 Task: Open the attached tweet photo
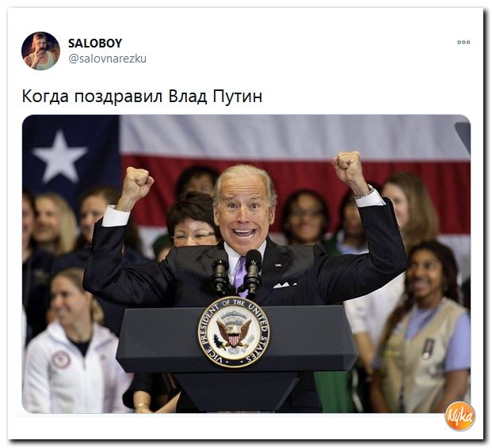246,264
